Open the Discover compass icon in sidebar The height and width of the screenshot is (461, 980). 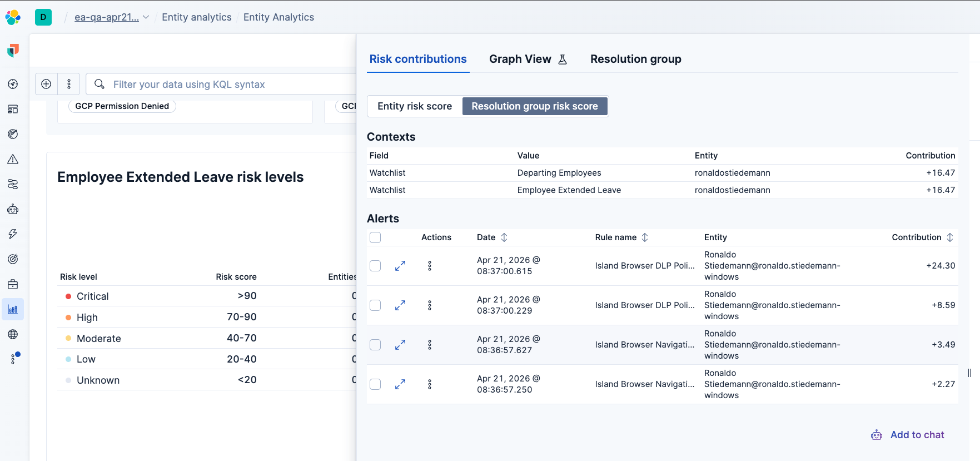tap(13, 84)
